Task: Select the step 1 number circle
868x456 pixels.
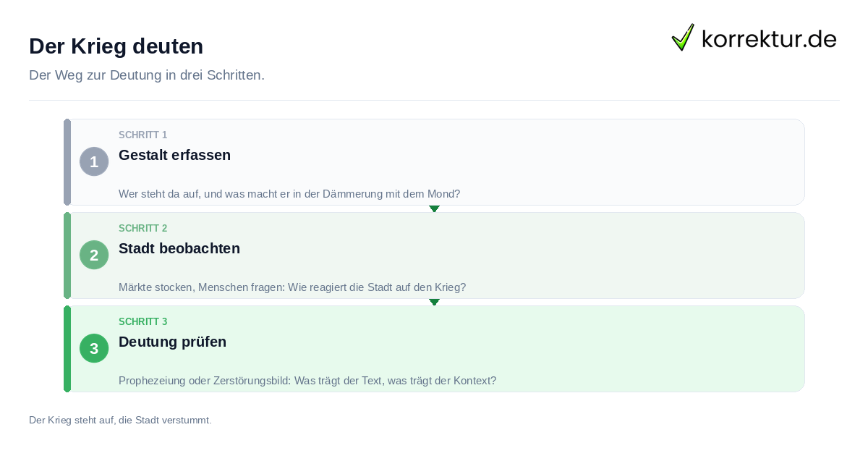Action: coord(94,161)
